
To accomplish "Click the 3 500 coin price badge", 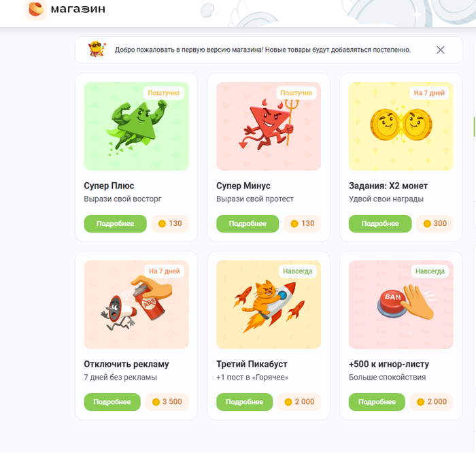I will point(167,402).
